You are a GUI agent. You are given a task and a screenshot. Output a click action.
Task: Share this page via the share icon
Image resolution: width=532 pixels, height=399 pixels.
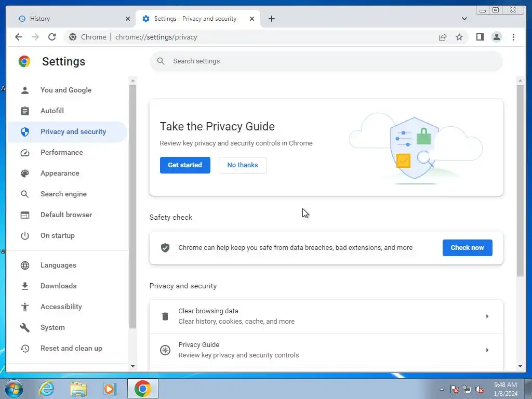pyautogui.click(x=443, y=37)
